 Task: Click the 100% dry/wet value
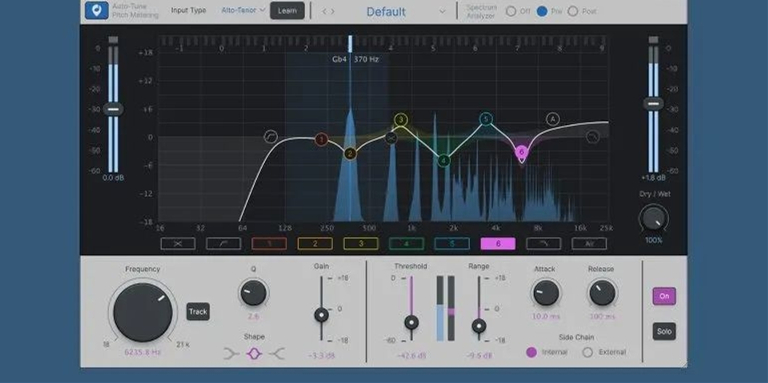(x=653, y=240)
